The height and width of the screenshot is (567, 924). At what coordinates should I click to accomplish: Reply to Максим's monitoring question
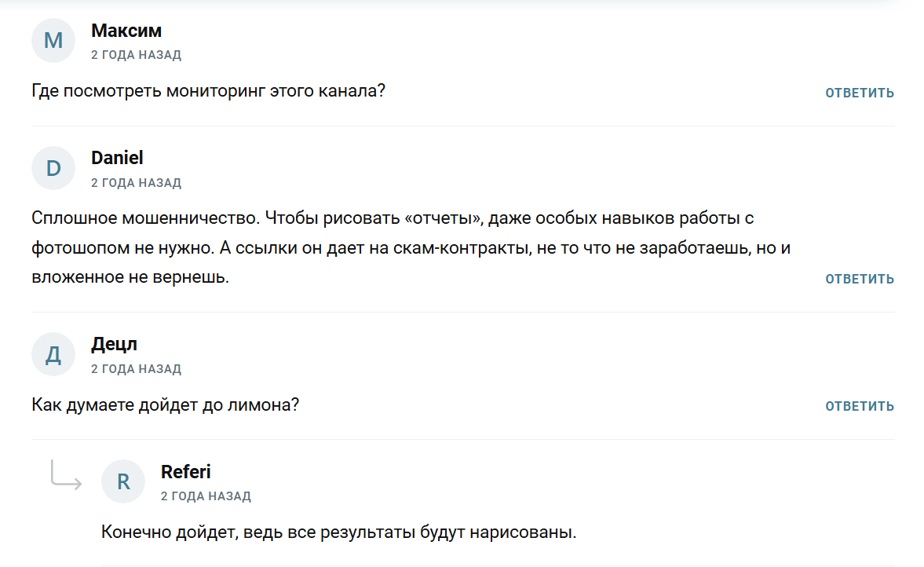click(859, 93)
